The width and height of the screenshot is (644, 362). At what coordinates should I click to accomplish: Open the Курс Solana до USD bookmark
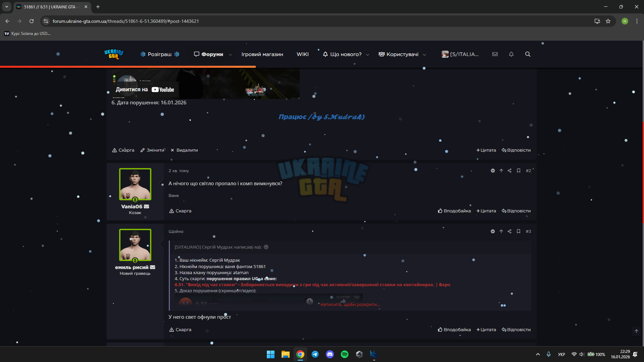(28, 34)
